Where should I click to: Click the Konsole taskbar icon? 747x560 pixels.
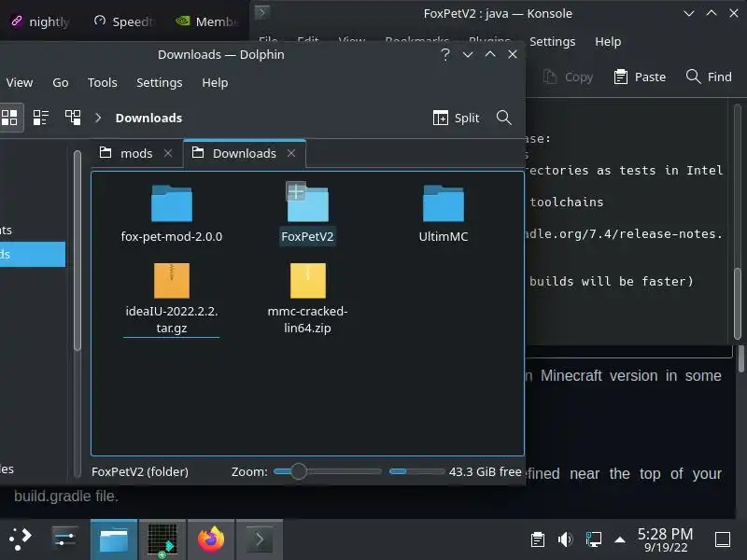(x=260, y=539)
